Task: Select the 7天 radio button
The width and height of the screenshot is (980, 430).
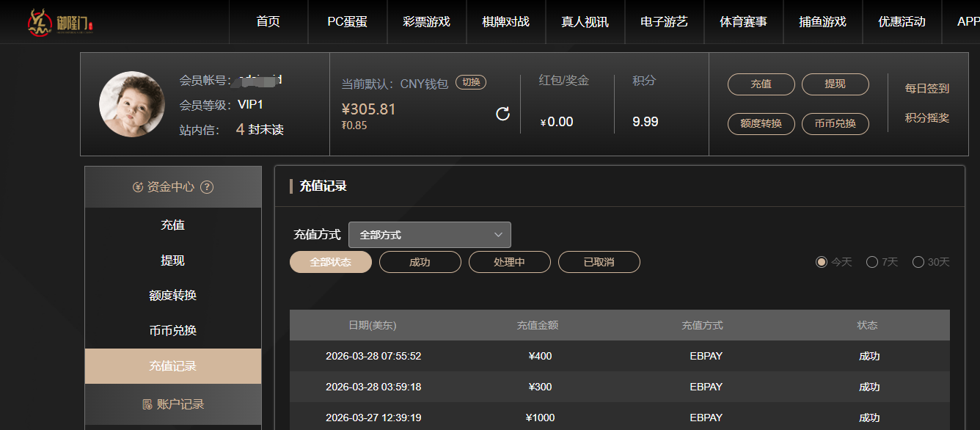Action: point(871,261)
